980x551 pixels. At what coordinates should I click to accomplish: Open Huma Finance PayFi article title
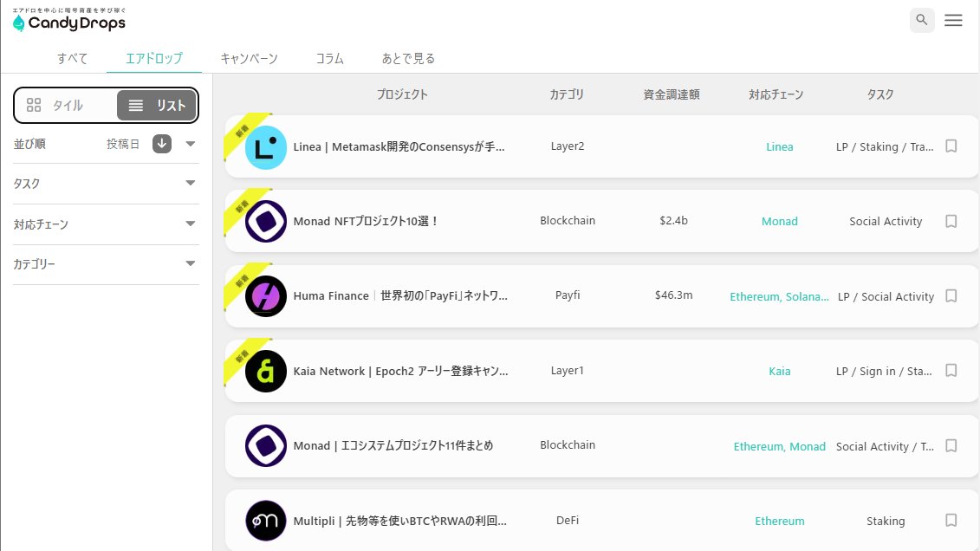pos(400,295)
